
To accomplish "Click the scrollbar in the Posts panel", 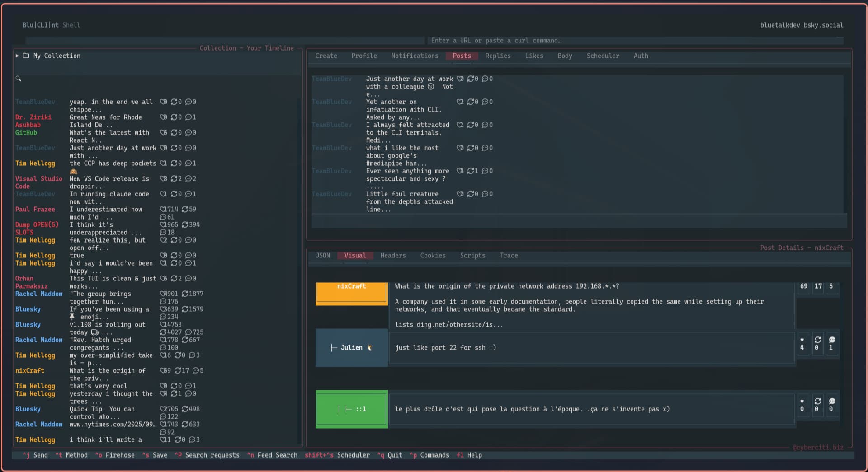I will pos(845,136).
